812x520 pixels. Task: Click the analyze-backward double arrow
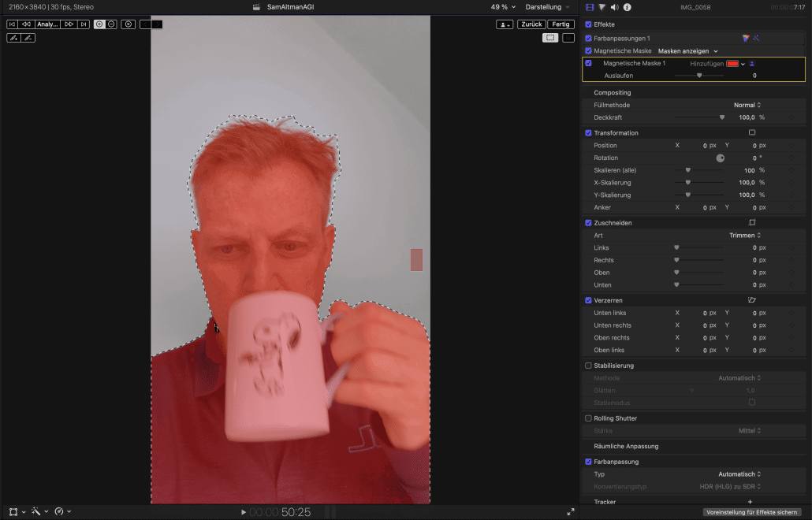tap(26, 24)
